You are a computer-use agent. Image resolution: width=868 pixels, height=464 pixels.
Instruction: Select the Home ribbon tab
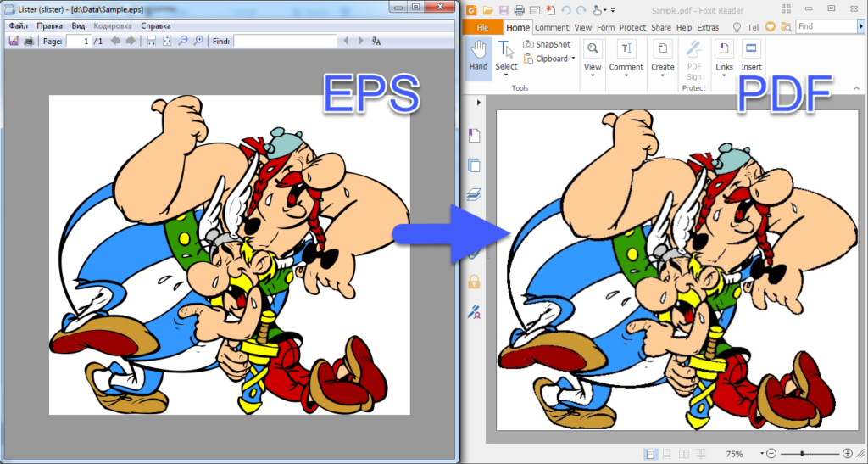[518, 27]
